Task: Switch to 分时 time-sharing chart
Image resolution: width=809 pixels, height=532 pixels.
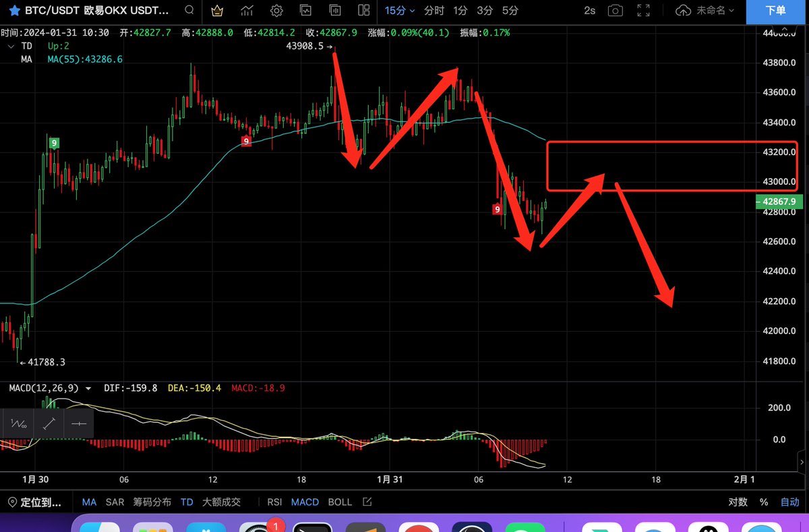Action: pyautogui.click(x=434, y=11)
